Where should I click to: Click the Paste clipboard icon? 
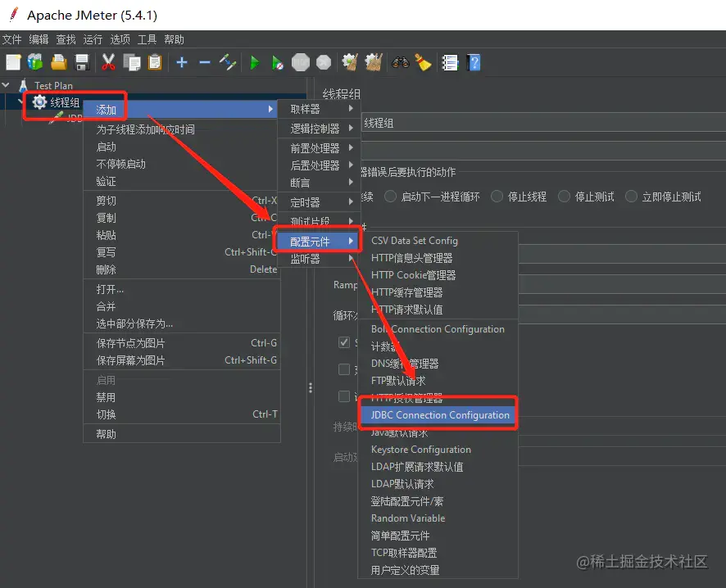pos(155,62)
